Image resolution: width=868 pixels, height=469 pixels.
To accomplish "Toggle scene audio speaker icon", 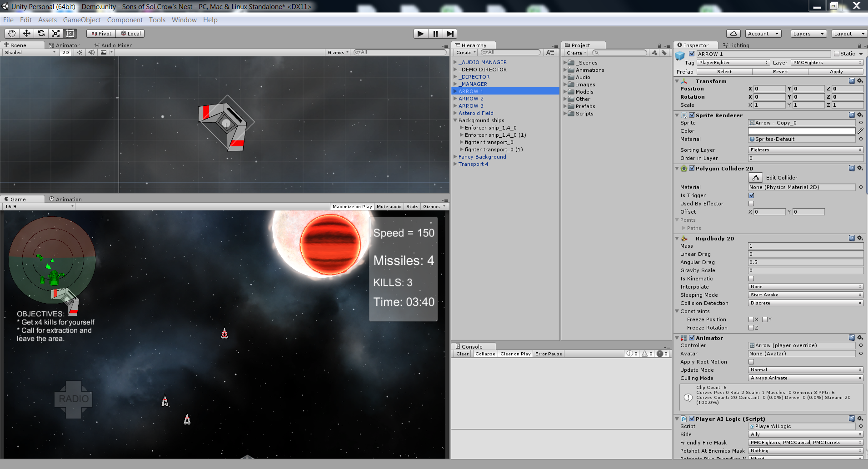I will click(x=91, y=52).
